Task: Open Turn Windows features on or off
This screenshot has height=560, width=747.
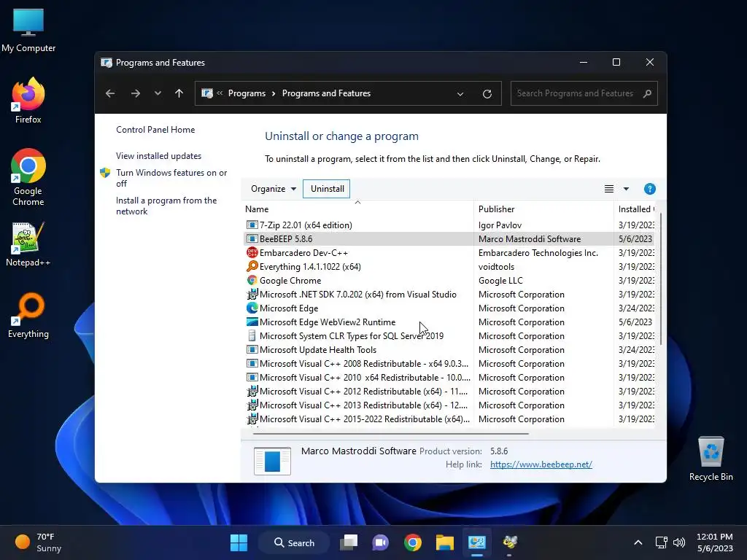Action: 171,178
